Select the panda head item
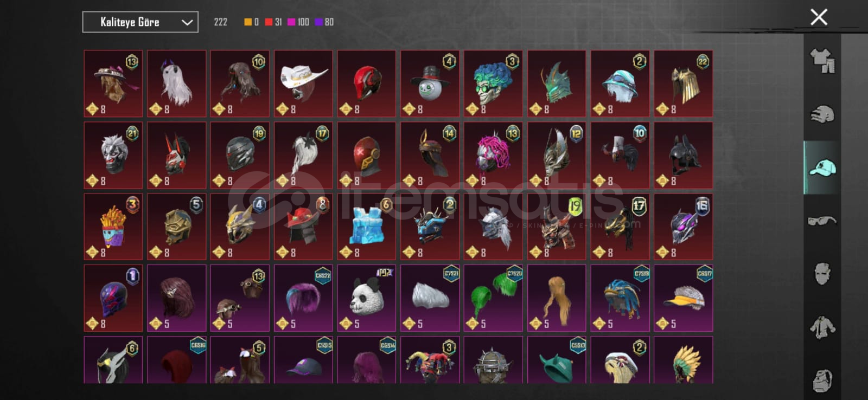Screen dimensions: 868x400 tap(367, 298)
